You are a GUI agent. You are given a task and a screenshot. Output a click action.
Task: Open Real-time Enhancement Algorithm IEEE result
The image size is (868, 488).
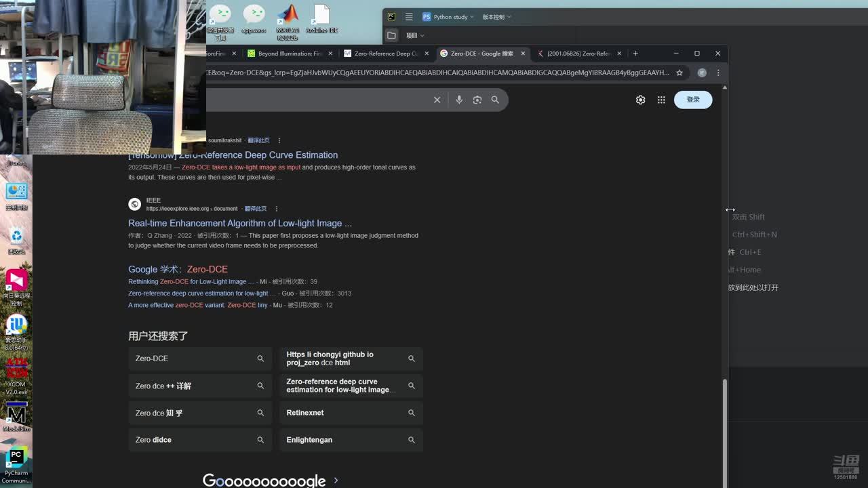(240, 223)
